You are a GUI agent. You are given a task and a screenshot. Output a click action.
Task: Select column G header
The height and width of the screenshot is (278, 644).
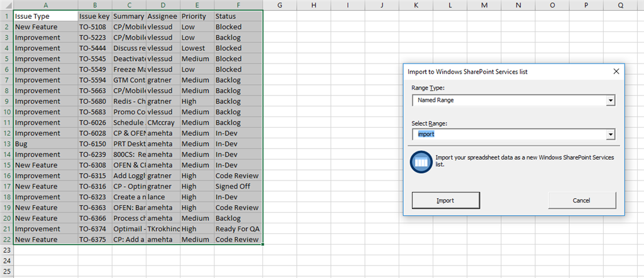point(280,5)
